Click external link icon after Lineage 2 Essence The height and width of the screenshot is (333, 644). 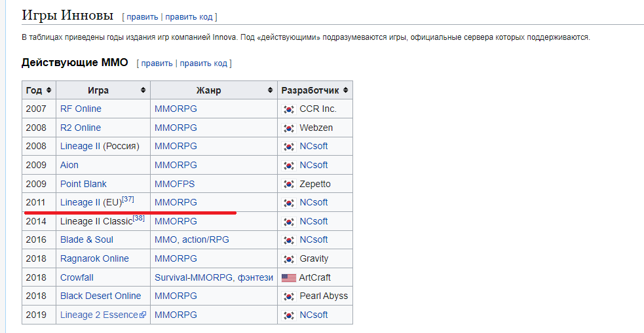tap(143, 315)
